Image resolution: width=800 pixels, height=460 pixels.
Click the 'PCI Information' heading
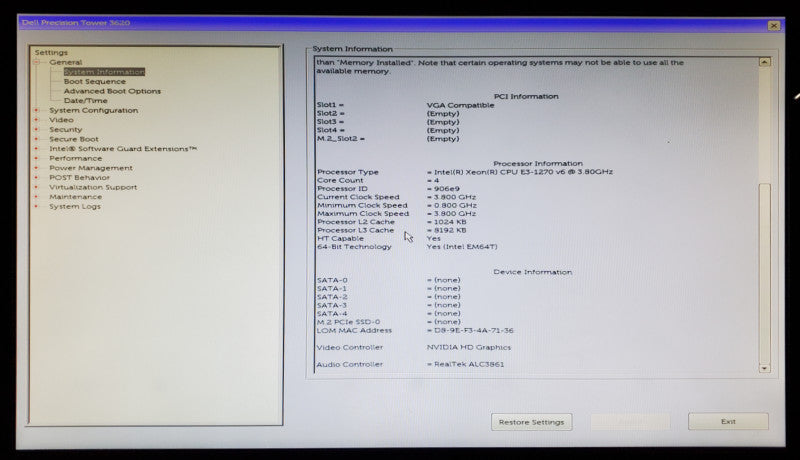click(526, 96)
